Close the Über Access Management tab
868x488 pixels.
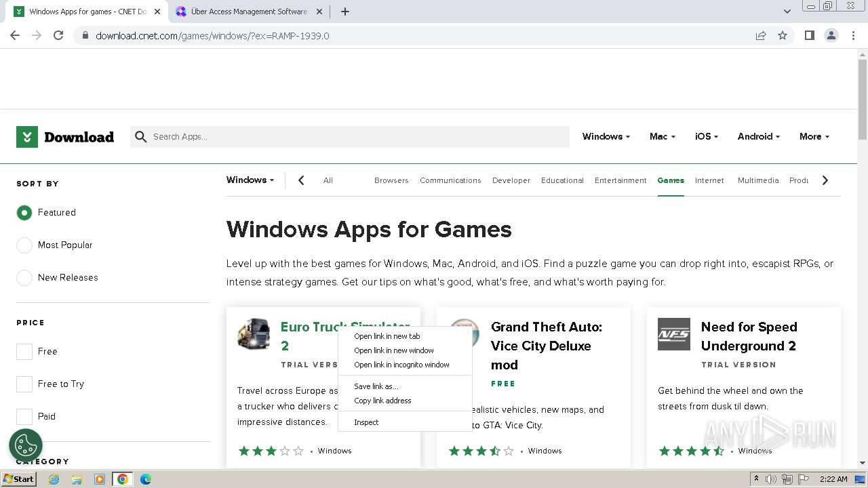click(319, 12)
